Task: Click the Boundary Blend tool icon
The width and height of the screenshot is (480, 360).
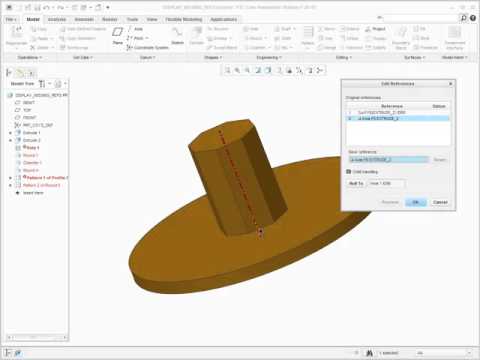Action: pos(401,33)
